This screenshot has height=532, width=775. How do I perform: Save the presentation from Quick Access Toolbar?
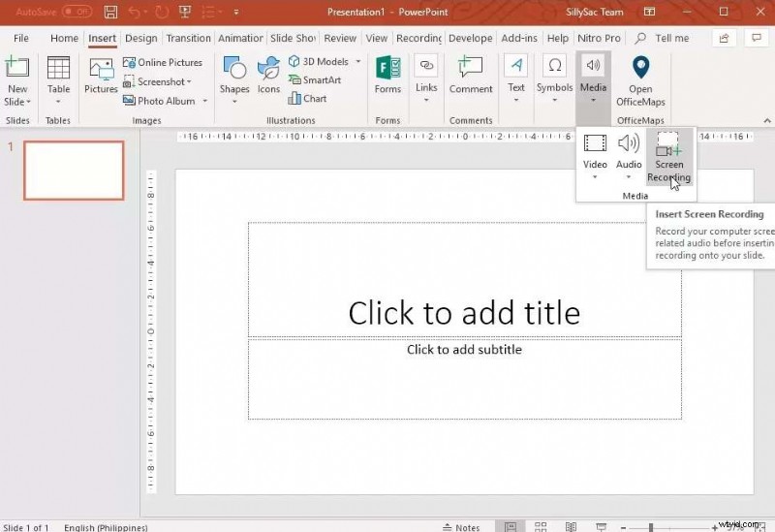point(110,13)
